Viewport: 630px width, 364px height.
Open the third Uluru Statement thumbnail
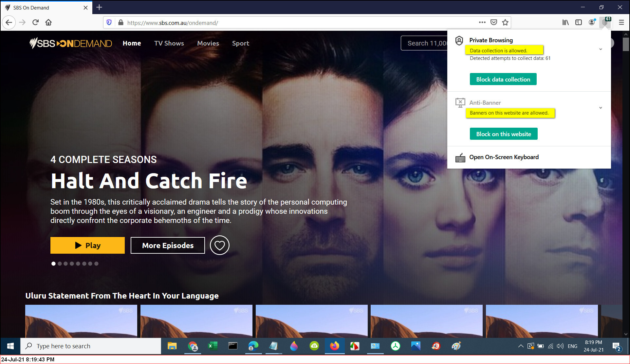click(311, 321)
